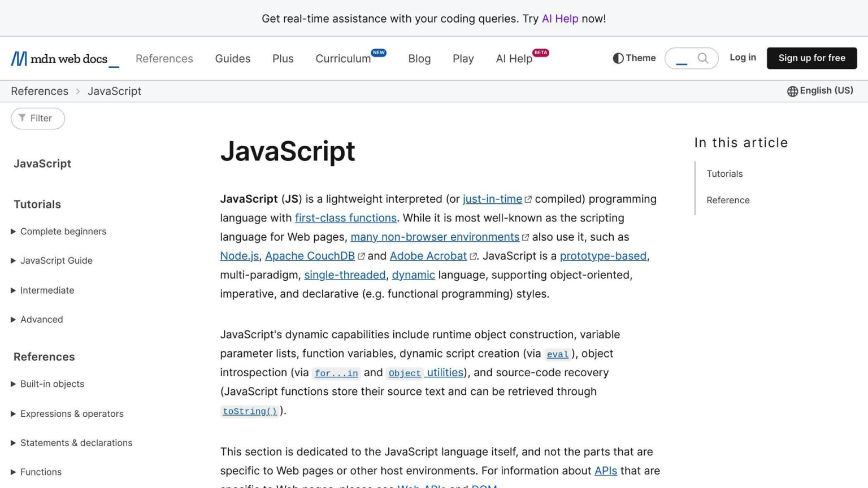Click Sign up for free button
This screenshot has height=488, width=868.
pos(812,58)
